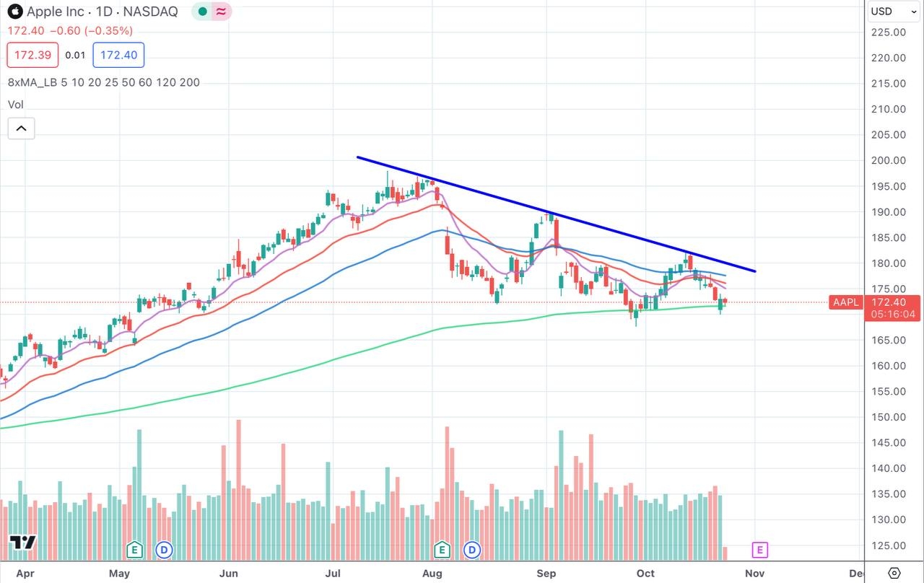Open chart axis settings gear icon
Viewport: 924px width, 583px height.
894,573
